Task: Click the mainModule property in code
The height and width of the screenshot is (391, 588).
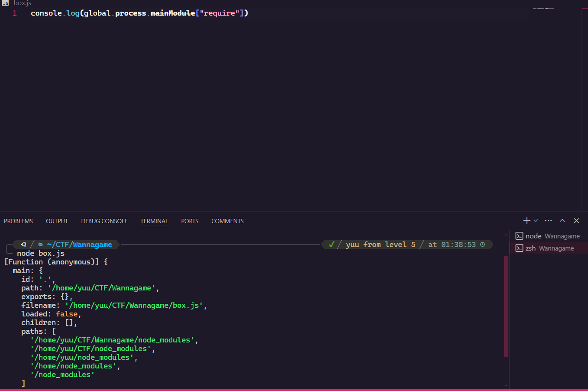Action: 173,13
